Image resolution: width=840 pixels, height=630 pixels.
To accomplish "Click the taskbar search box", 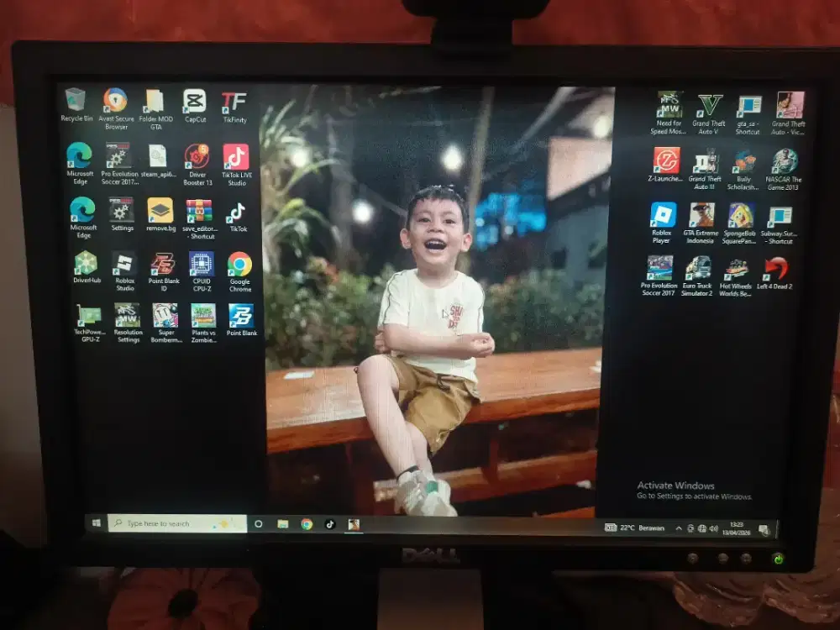I will [x=178, y=523].
